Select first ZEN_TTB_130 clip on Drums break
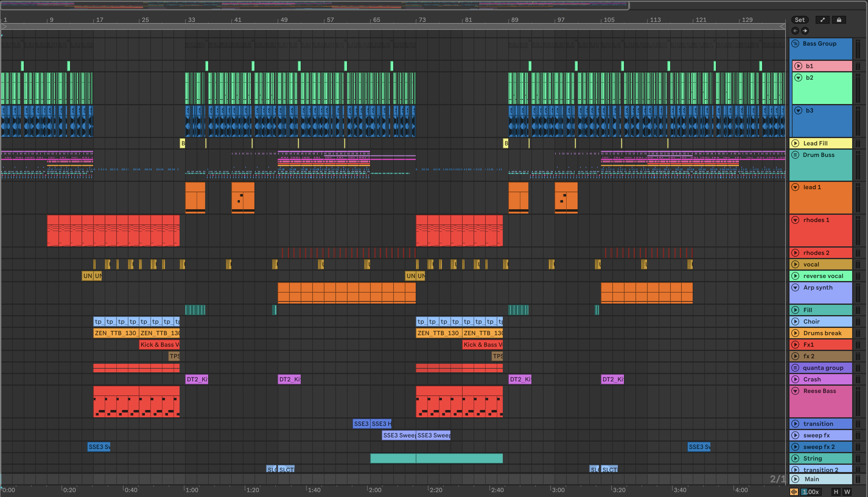Screen dimensions: 868x497 click(116, 333)
